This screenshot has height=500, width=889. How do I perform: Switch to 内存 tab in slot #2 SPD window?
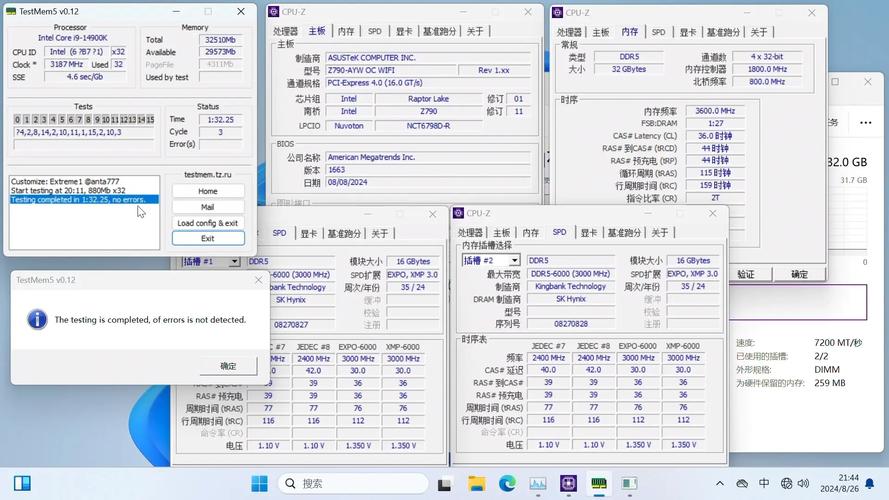[x=531, y=233]
